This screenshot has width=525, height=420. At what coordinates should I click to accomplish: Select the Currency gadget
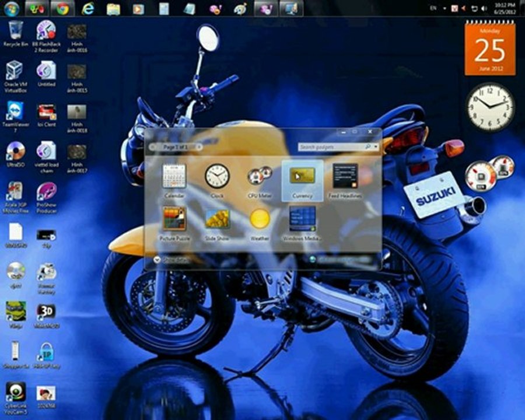point(302,181)
